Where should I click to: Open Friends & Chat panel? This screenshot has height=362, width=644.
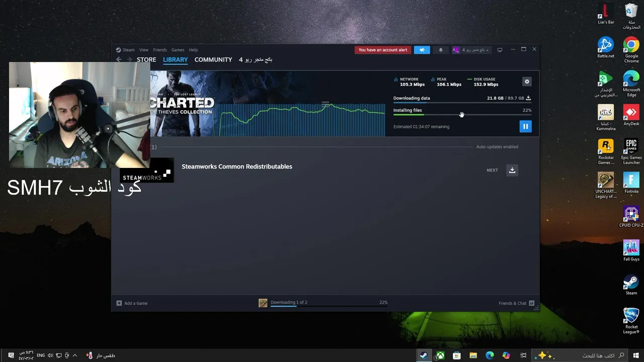[516, 303]
